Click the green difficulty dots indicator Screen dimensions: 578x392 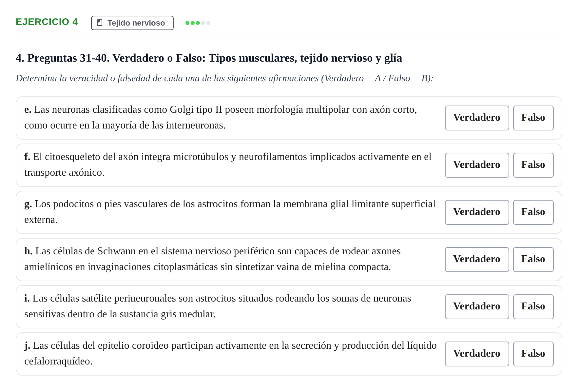(x=198, y=23)
